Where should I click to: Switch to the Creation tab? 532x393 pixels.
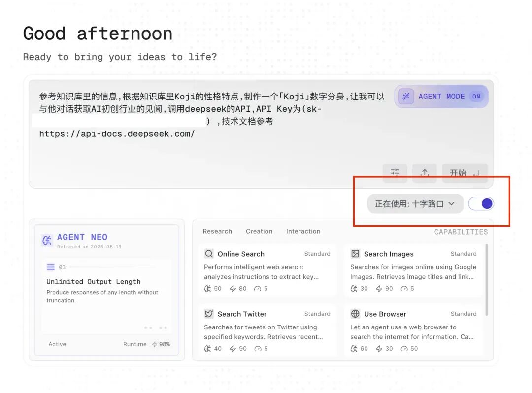point(259,231)
